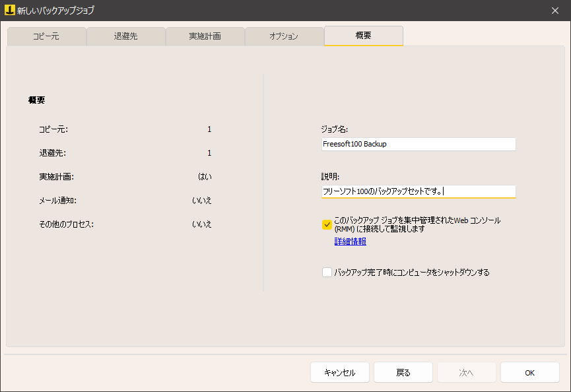Click the backup app icon in title bar

coord(9,10)
